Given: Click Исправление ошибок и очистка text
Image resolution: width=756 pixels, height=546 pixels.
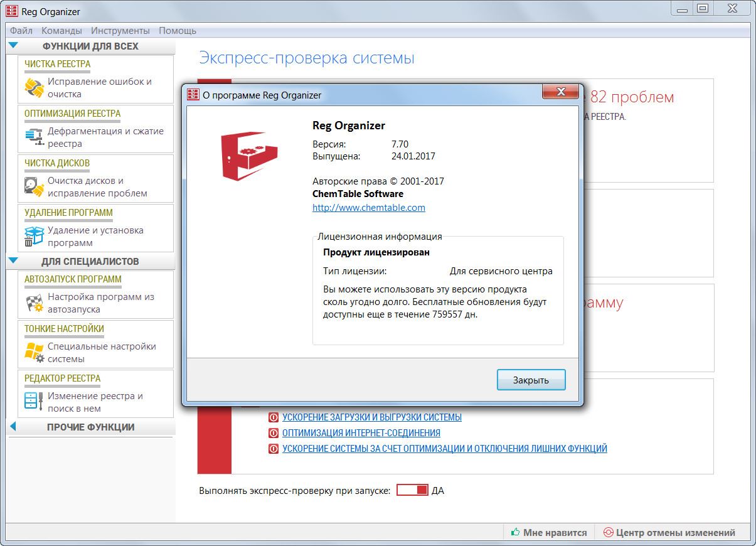Looking at the screenshot, I should click(x=100, y=88).
